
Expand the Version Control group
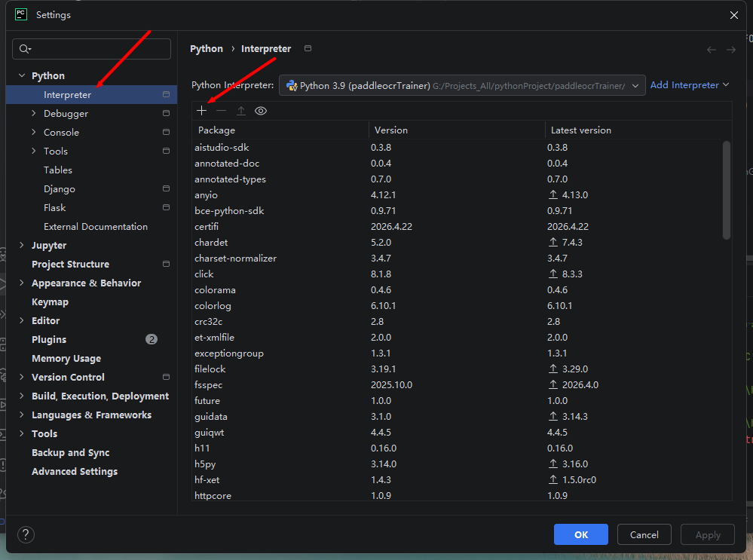[x=22, y=377]
